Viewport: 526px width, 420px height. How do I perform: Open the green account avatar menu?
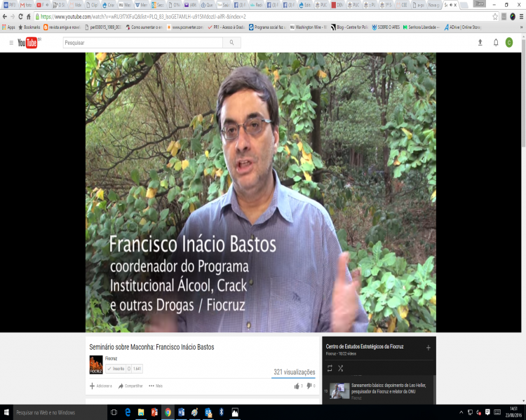click(509, 43)
